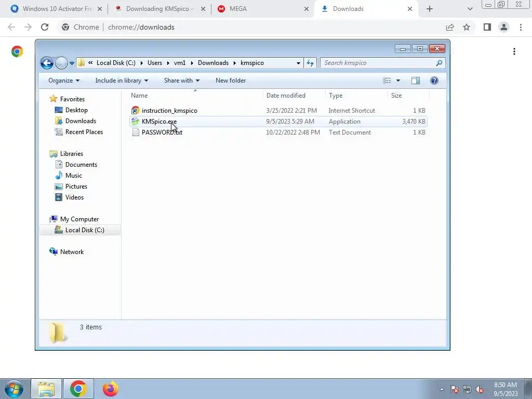Screen dimensions: 532x399
Task: Click My Computer in navigation pane
Action: [79, 219]
